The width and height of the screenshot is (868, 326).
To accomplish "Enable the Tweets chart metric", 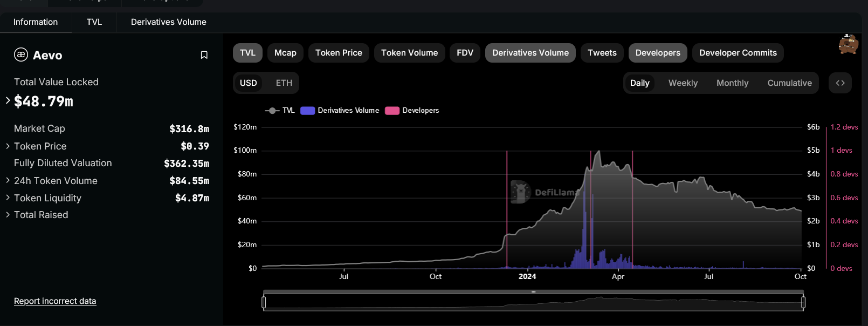I will pyautogui.click(x=602, y=53).
